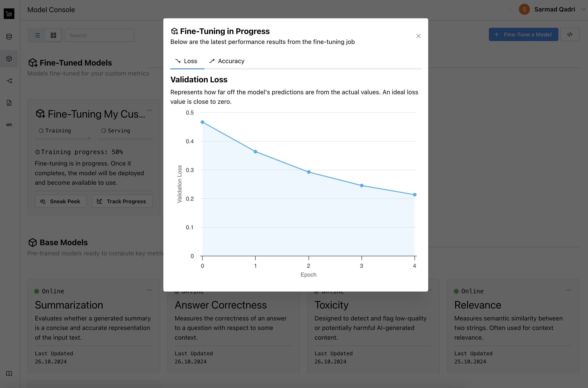The height and width of the screenshot is (388, 588).
Task: Select the Training stage tab
Action: pyautogui.click(x=63, y=131)
